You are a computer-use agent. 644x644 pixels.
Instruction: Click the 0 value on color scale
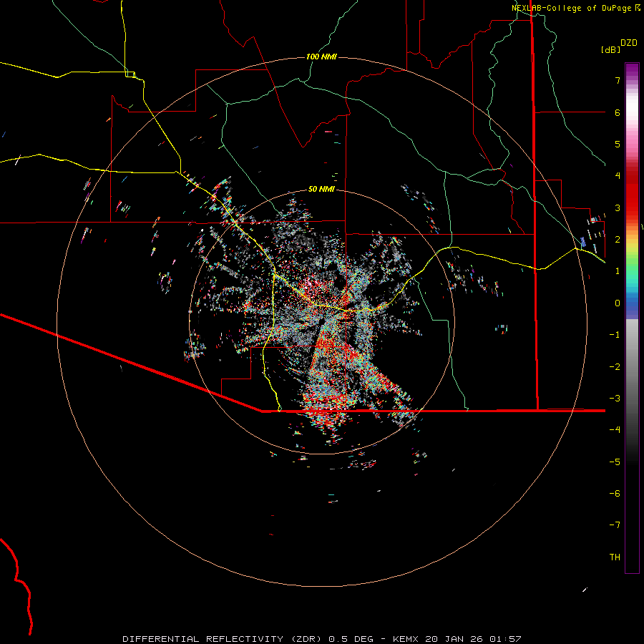618,303
